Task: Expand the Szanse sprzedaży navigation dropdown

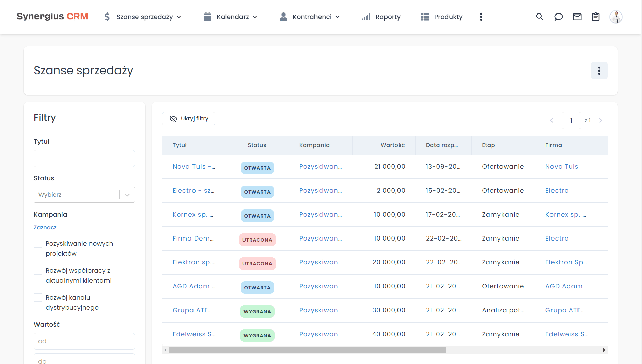Action: point(179,17)
